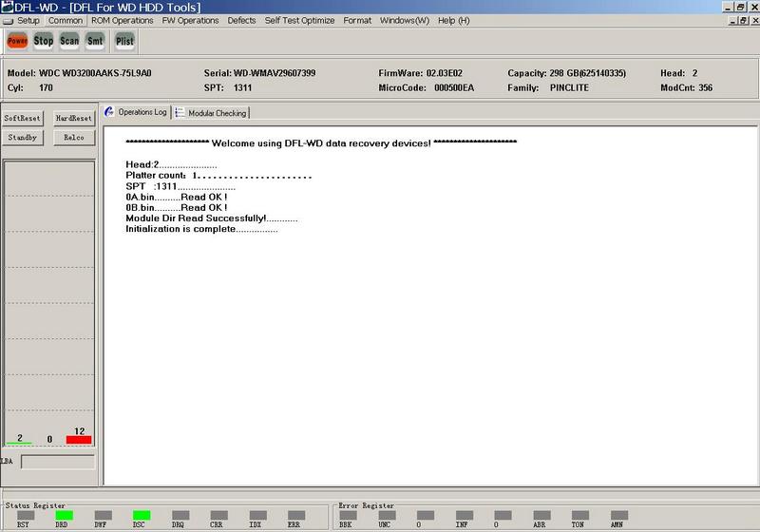Click the ModCnt 356 value
Screen dimensions: 760x532
pyautogui.click(x=705, y=87)
